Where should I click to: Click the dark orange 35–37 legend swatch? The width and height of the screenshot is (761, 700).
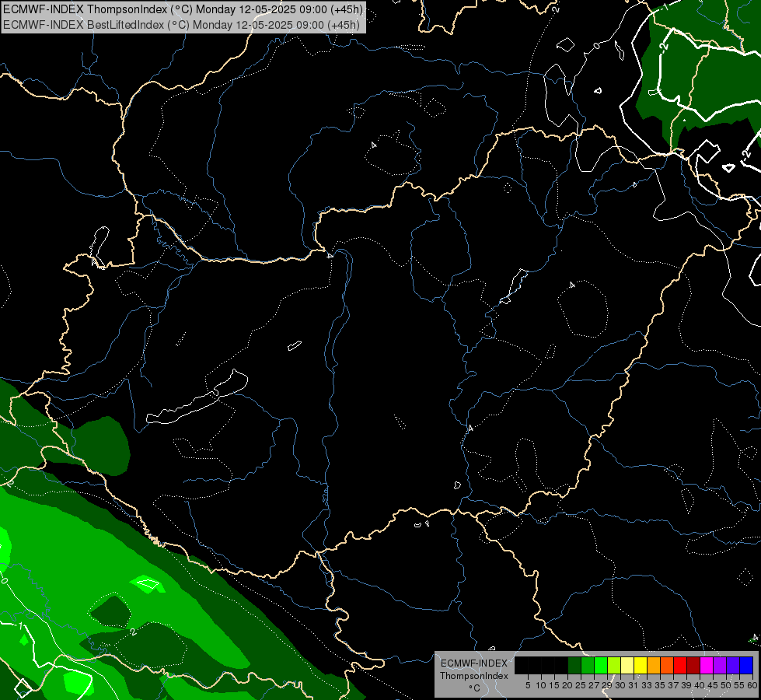click(x=667, y=665)
